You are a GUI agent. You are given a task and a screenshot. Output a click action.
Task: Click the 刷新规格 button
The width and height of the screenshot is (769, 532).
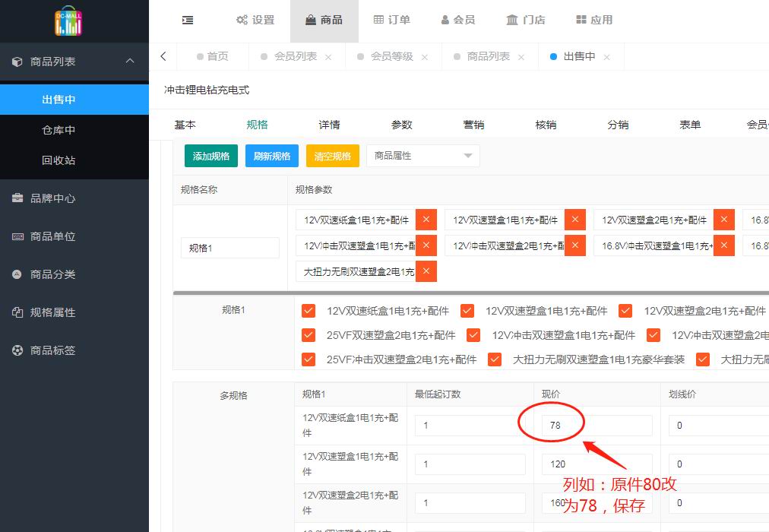pyautogui.click(x=272, y=156)
